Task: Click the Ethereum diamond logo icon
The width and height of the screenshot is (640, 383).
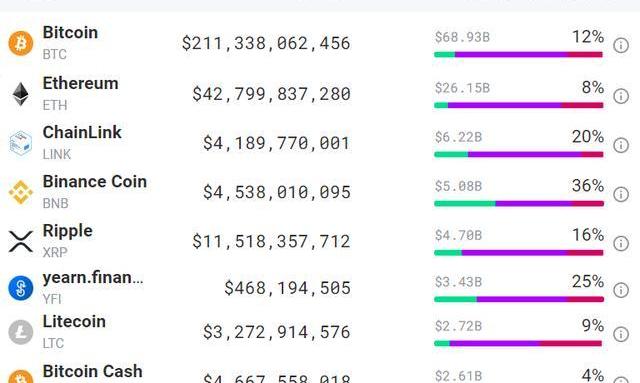Action: click(x=20, y=94)
